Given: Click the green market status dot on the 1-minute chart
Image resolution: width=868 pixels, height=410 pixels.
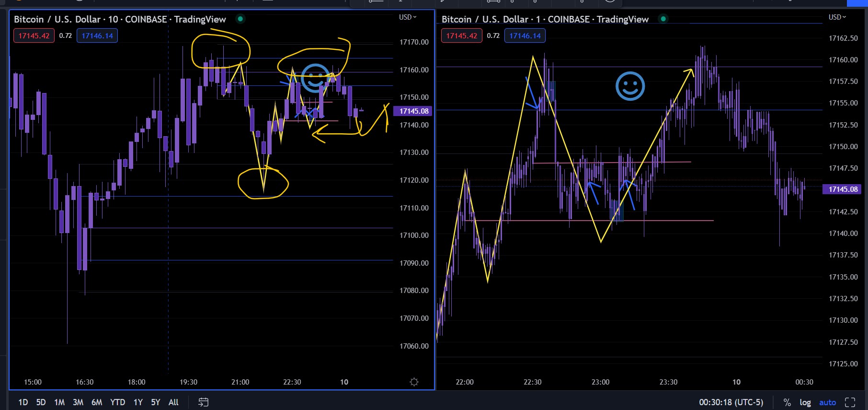Looking at the screenshot, I should pos(663,19).
